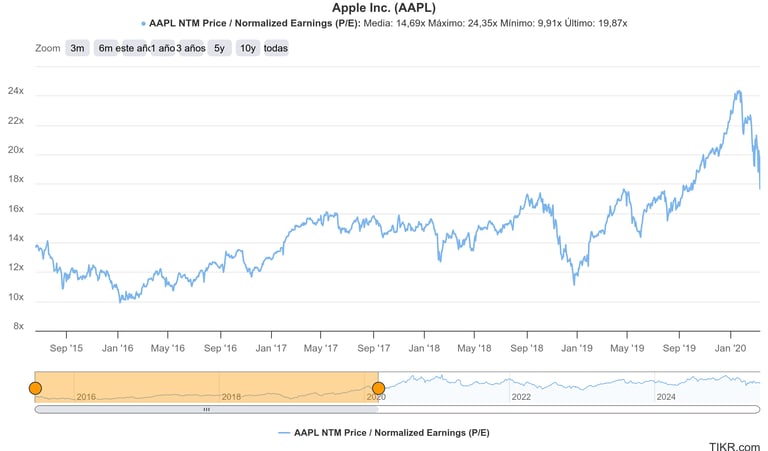The height and width of the screenshot is (451, 768).
Task: Click the 24x y-axis label
Action: (x=16, y=91)
